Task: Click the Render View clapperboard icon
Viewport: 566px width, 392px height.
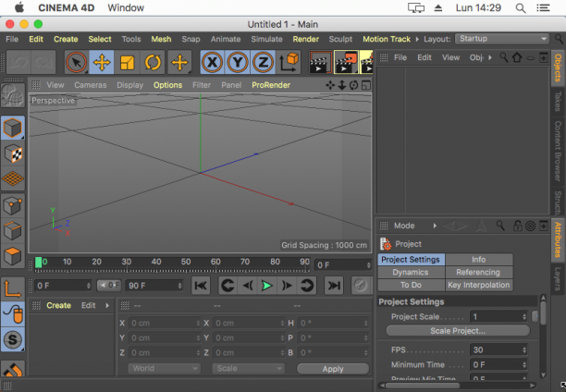Action: pyautogui.click(x=321, y=63)
